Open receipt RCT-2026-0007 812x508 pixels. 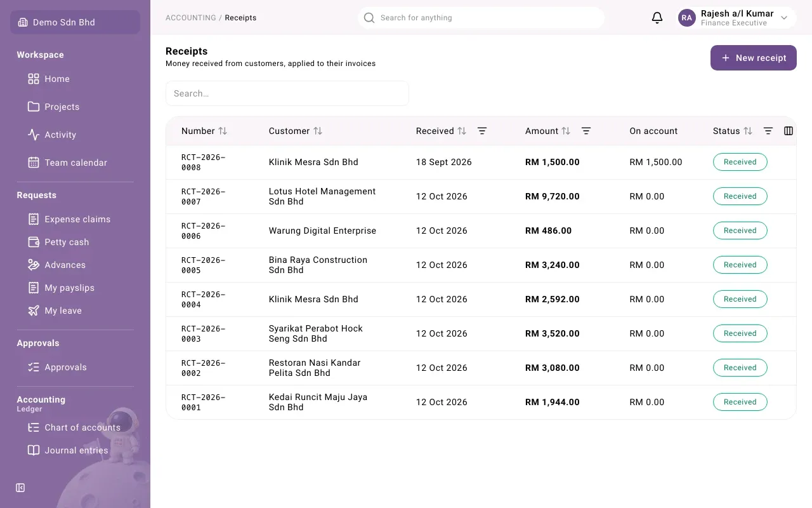204,196
